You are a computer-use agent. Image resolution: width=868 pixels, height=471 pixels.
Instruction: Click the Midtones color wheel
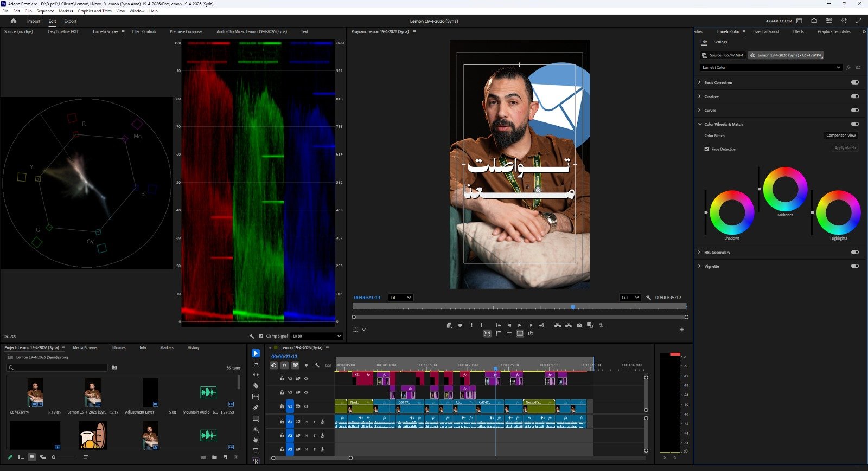pos(785,189)
